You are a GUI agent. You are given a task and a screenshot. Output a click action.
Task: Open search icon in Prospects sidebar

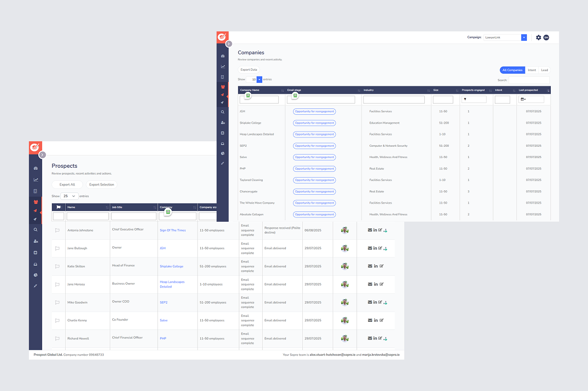(35, 230)
